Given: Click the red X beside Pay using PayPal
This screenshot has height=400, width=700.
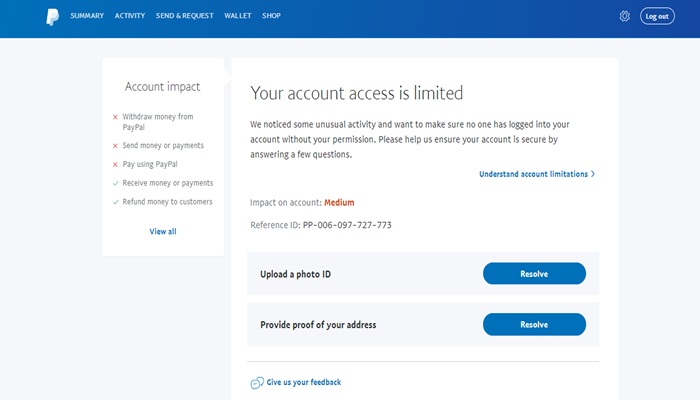Looking at the screenshot, I should 115,164.
